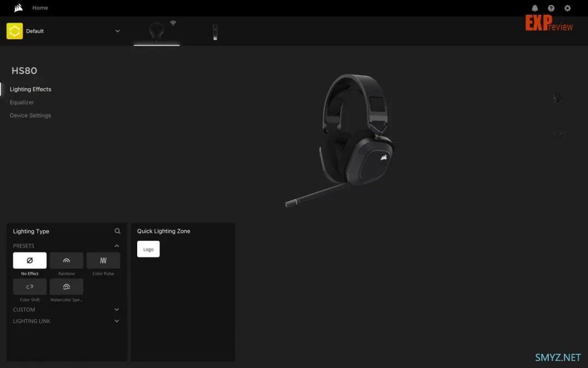
Task: Open iCUE settings gear
Action: (x=567, y=8)
